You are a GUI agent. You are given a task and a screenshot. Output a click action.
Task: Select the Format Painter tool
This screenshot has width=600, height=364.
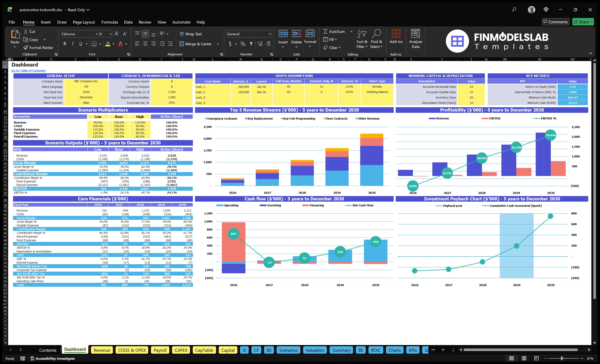point(38,48)
